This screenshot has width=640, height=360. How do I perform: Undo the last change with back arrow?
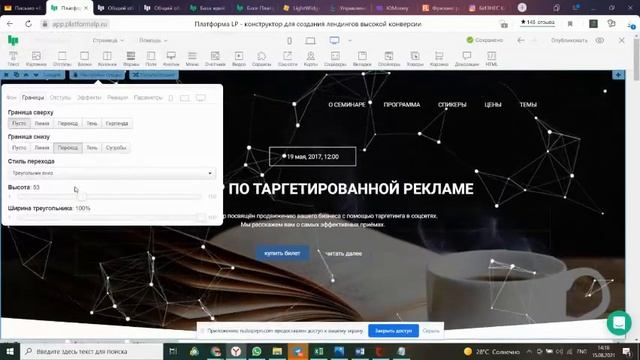[521, 40]
